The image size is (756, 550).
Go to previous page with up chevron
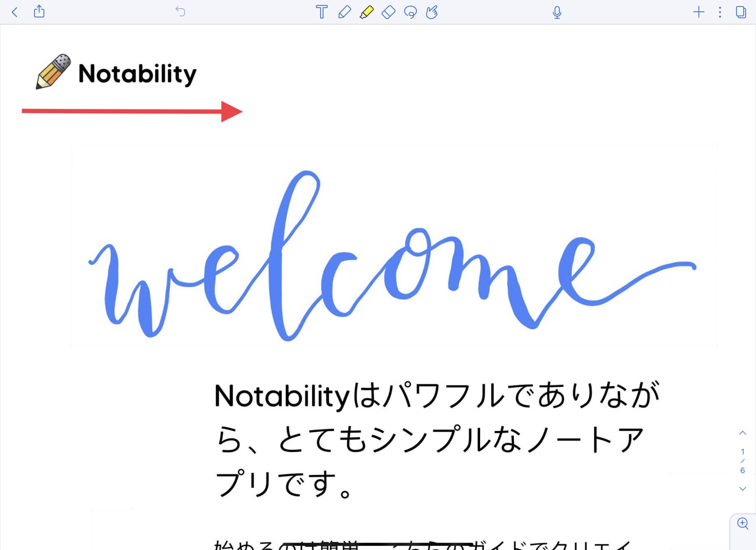click(x=743, y=433)
